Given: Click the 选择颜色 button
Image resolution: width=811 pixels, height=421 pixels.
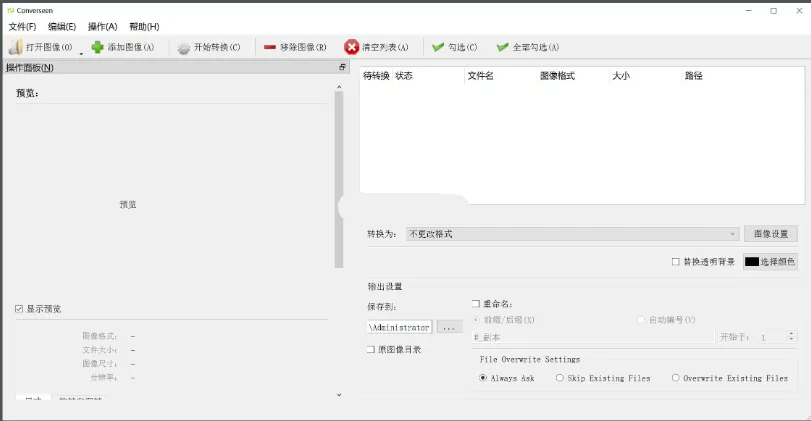Looking at the screenshot, I should click(x=770, y=262).
